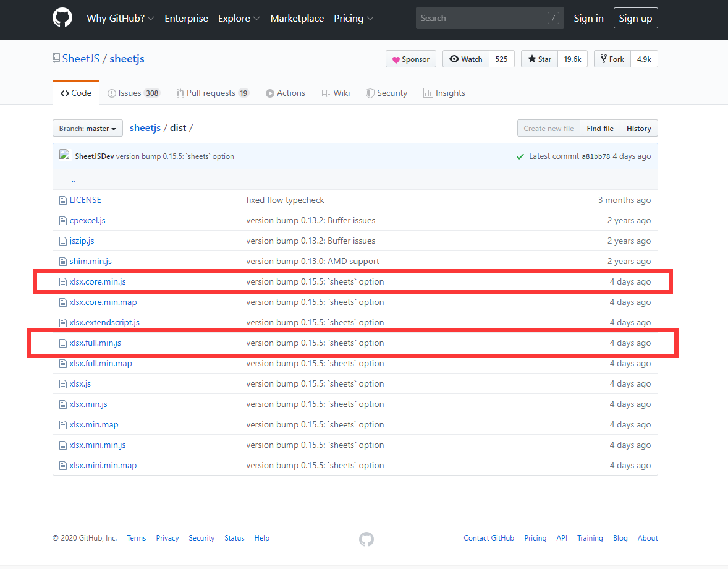Switch to the Code tab
Image resolution: width=728 pixels, height=569 pixels.
[x=75, y=93]
